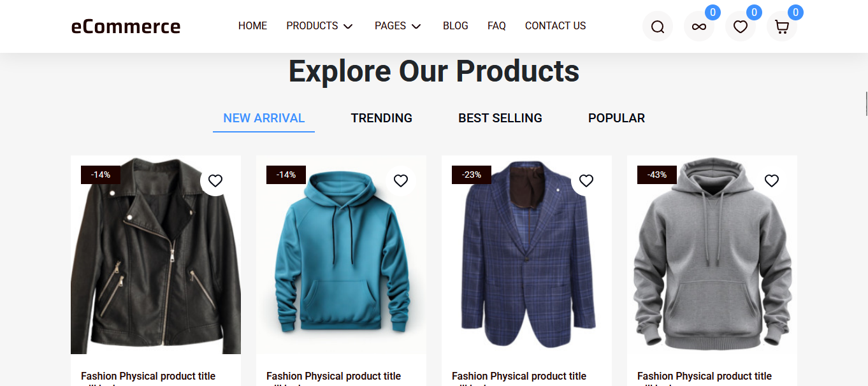Click the compare infinity icon in header
The image size is (868, 386).
[699, 27]
